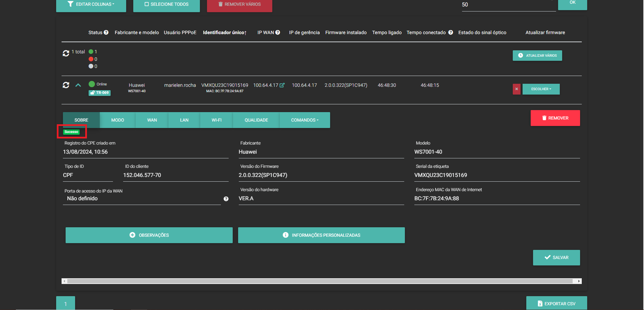Click help icon next to Tempo conectado
This screenshot has height=310, width=644.
tap(451, 32)
